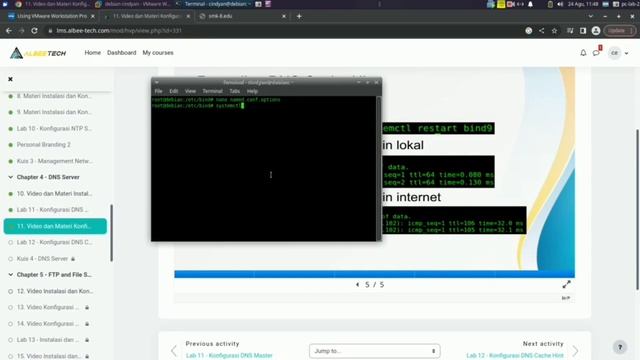Viewport: 640px width, 360px height.
Task: Open Dashboard in the LMS navigation
Action: [x=122, y=53]
